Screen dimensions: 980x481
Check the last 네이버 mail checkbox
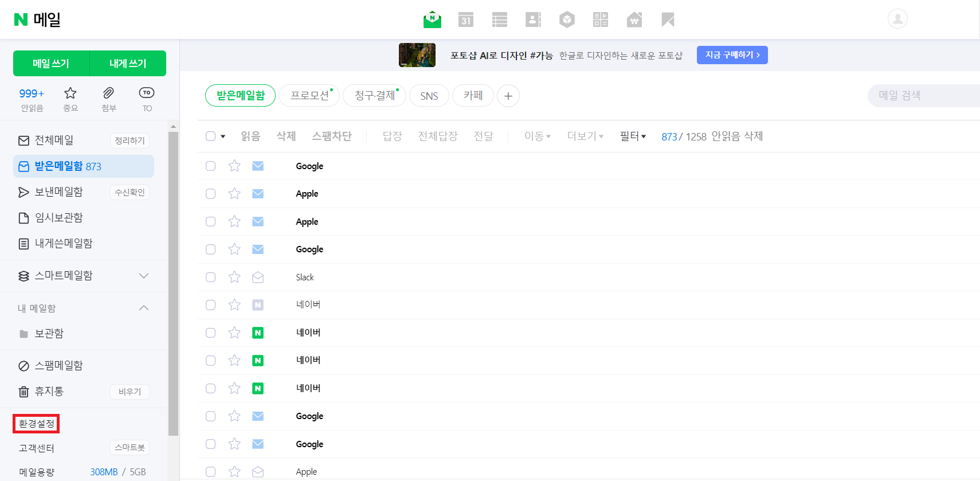point(210,389)
